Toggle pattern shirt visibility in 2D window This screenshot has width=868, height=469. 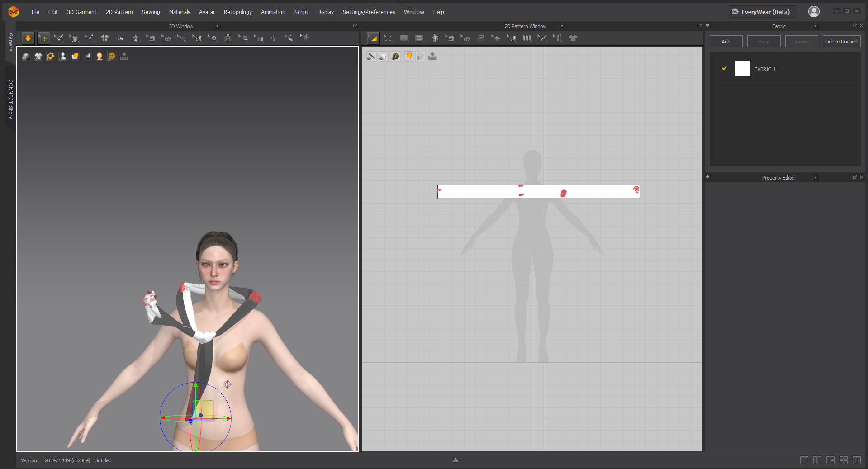point(384,56)
